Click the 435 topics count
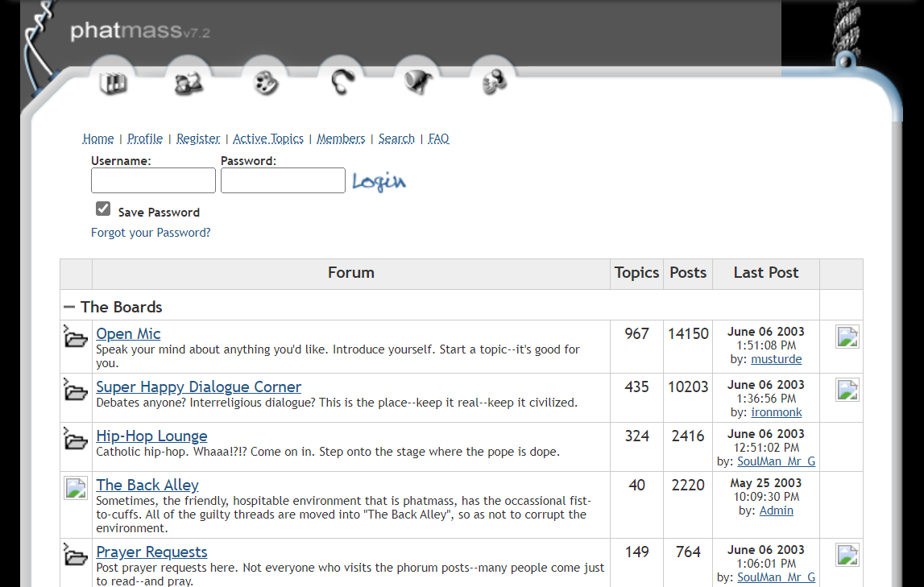The height and width of the screenshot is (587, 924). [x=636, y=387]
